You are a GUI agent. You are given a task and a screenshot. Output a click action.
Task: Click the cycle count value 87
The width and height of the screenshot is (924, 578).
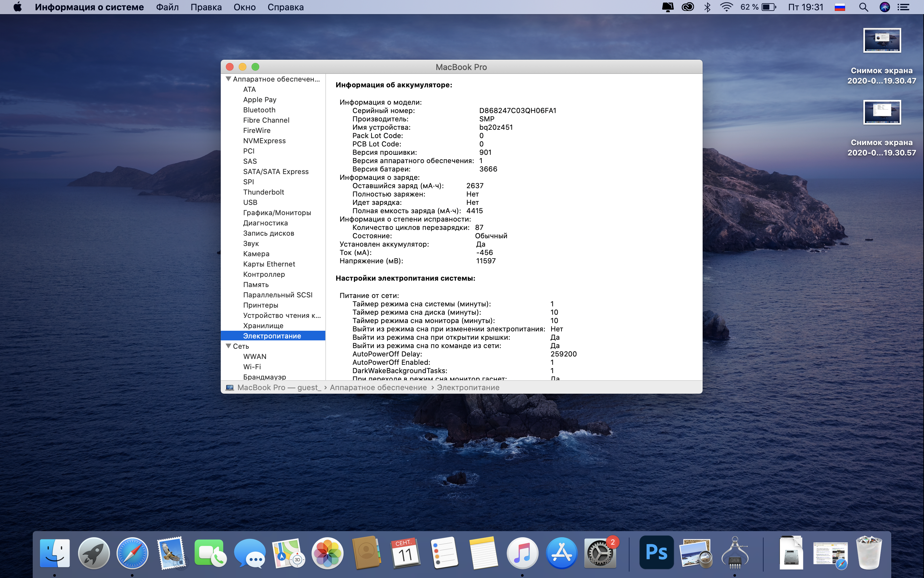coord(479,227)
